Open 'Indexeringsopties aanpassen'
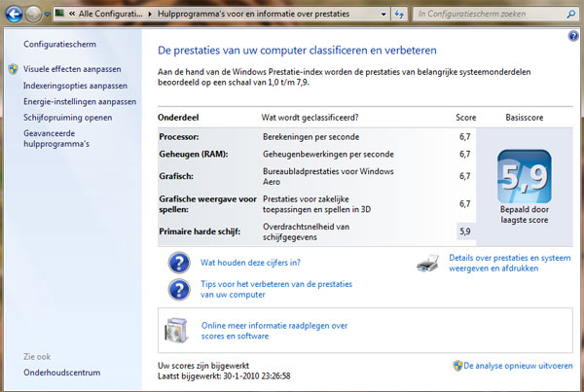 click(x=75, y=86)
